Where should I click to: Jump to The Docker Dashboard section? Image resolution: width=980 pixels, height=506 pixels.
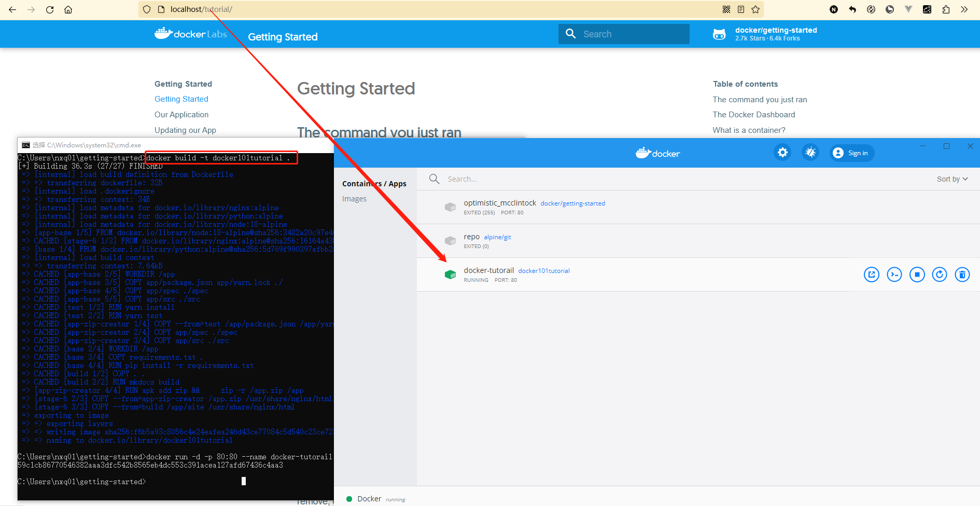[753, 115]
